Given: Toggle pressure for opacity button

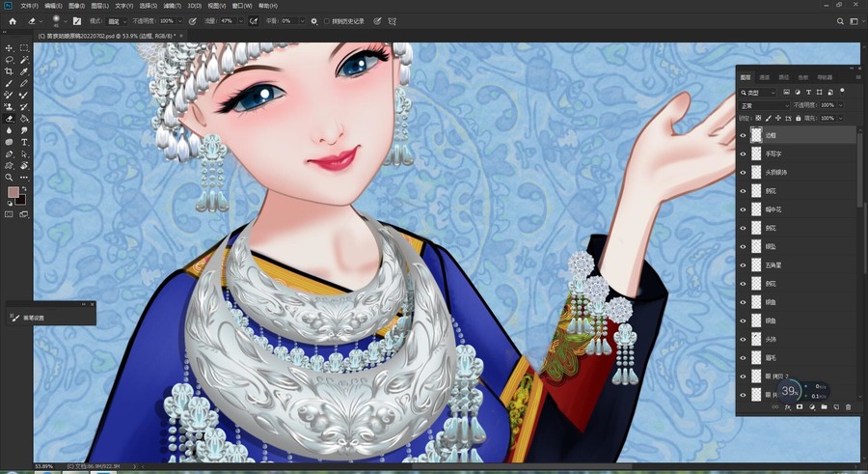Looking at the screenshot, I should [192, 21].
